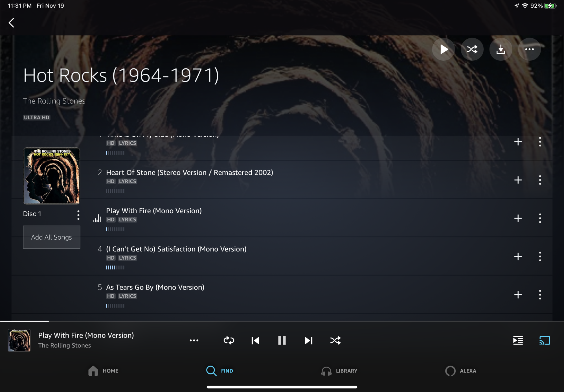Tap the album Play button
The height and width of the screenshot is (392, 564).
(x=443, y=49)
